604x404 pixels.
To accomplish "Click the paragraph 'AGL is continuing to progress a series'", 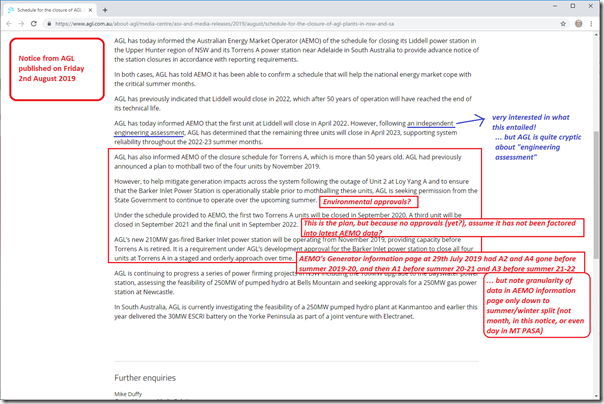I will (x=296, y=283).
